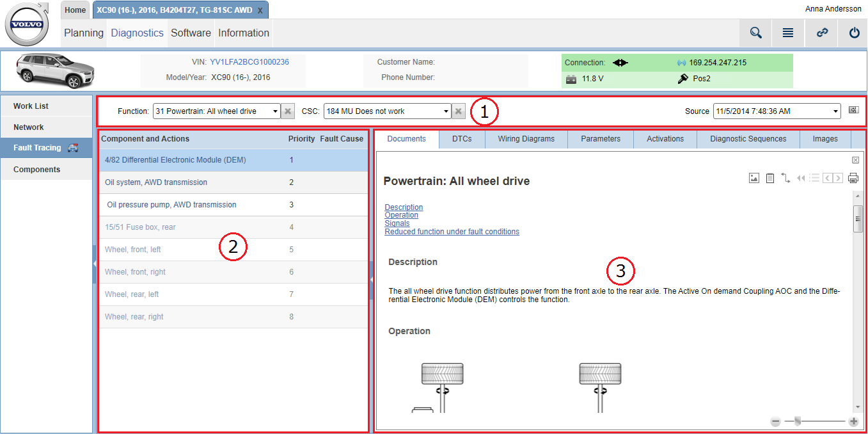The height and width of the screenshot is (434, 868).
Task: Select Wheel, front, left row
Action: (233, 250)
